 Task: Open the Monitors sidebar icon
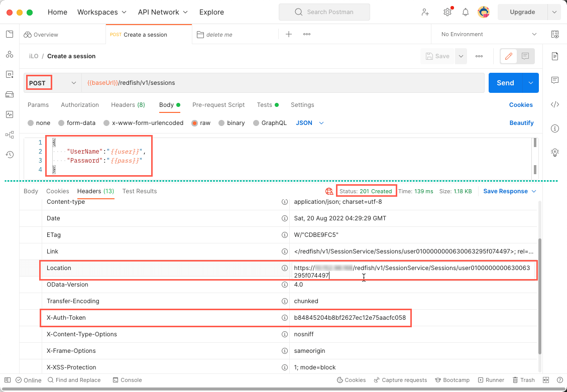coord(10,114)
